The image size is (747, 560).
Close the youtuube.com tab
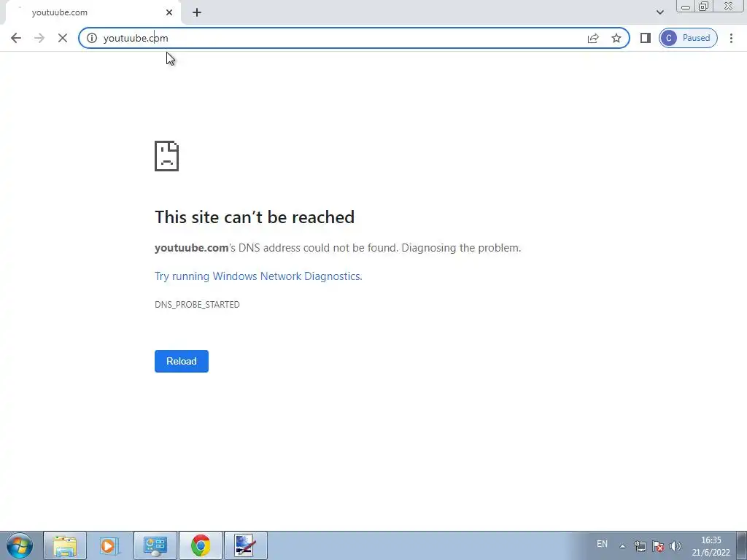click(x=169, y=13)
